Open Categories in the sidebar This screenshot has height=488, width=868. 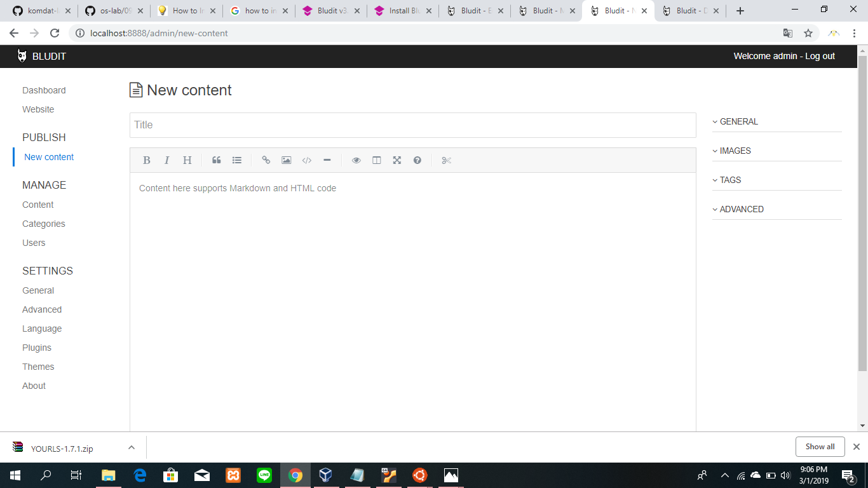[44, 224]
